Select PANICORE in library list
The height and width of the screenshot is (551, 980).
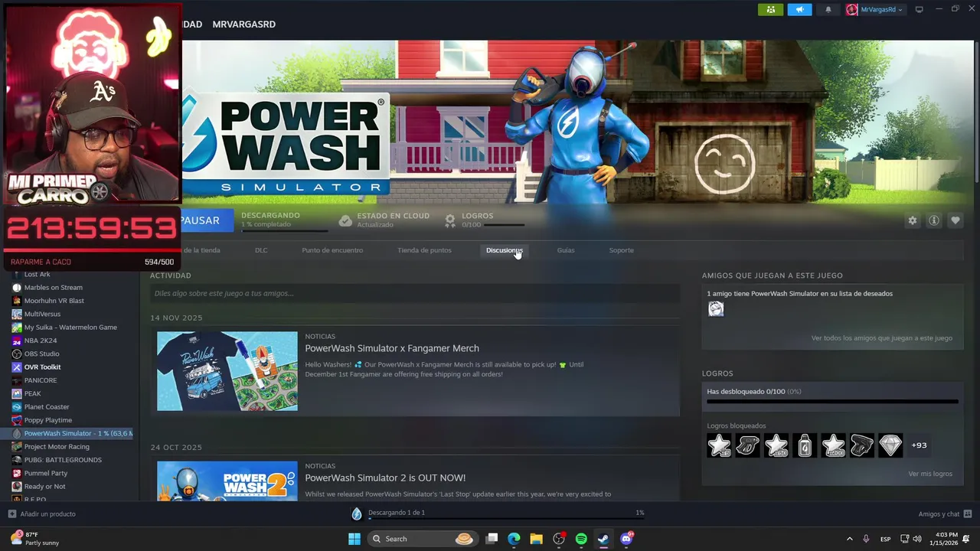[x=40, y=380]
